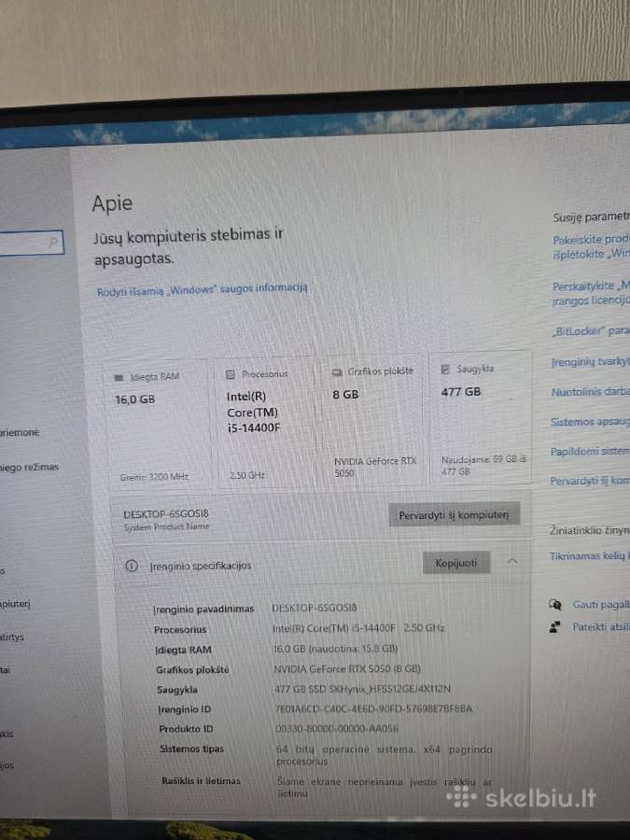Click NVIDIA GeForce RTX 5050 (8 GB) value
The image size is (630, 840).
(x=347, y=668)
